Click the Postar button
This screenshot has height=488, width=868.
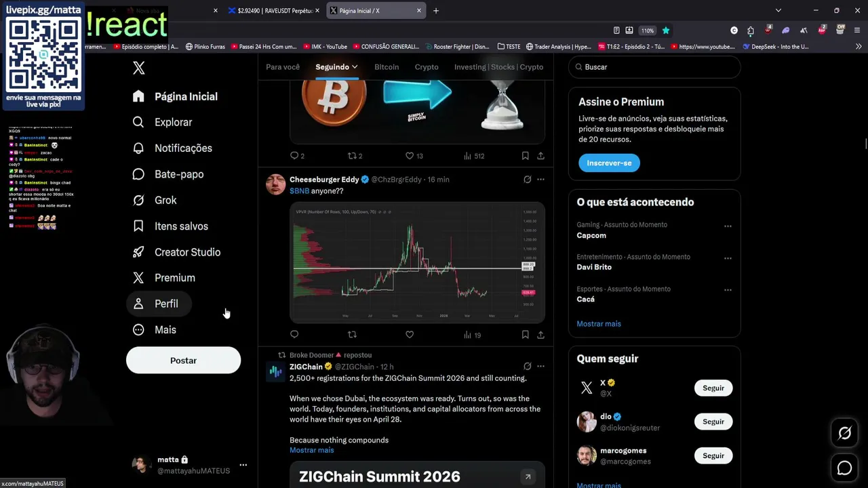(183, 361)
